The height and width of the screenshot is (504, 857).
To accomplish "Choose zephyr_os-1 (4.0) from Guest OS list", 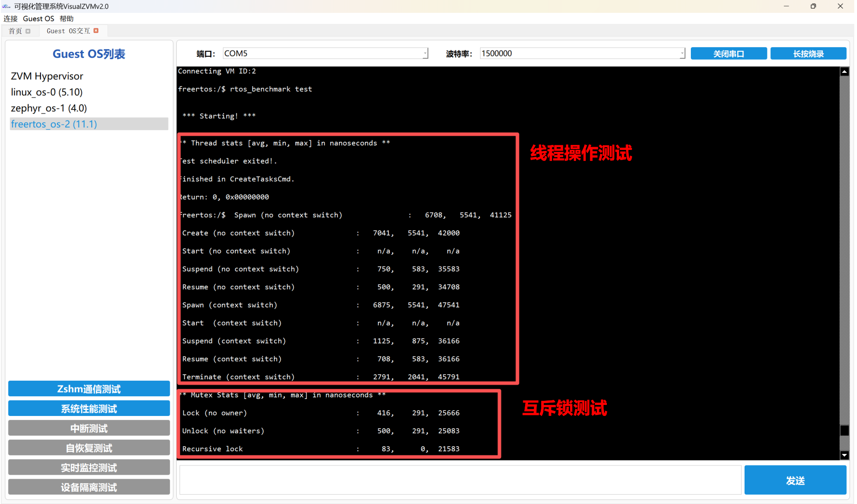I will 49,108.
